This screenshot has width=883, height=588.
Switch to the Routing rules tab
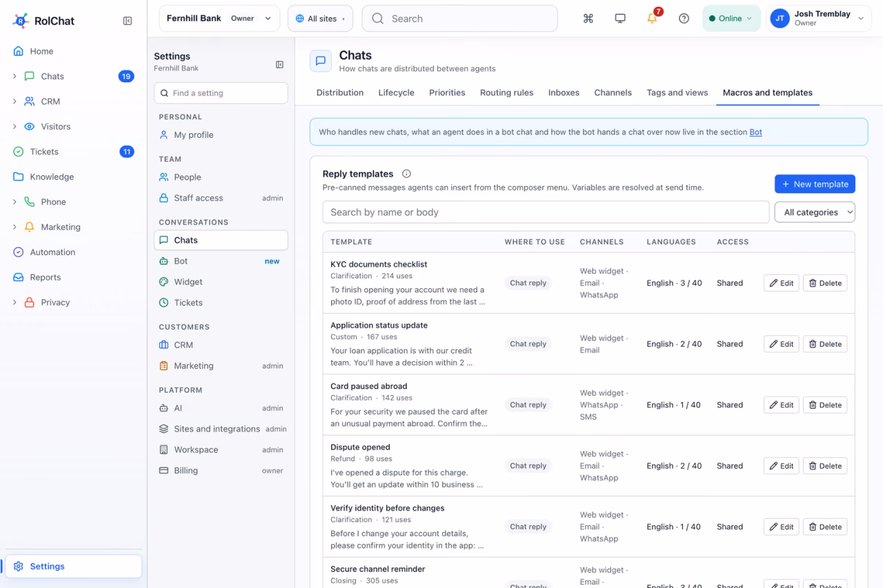(x=507, y=92)
